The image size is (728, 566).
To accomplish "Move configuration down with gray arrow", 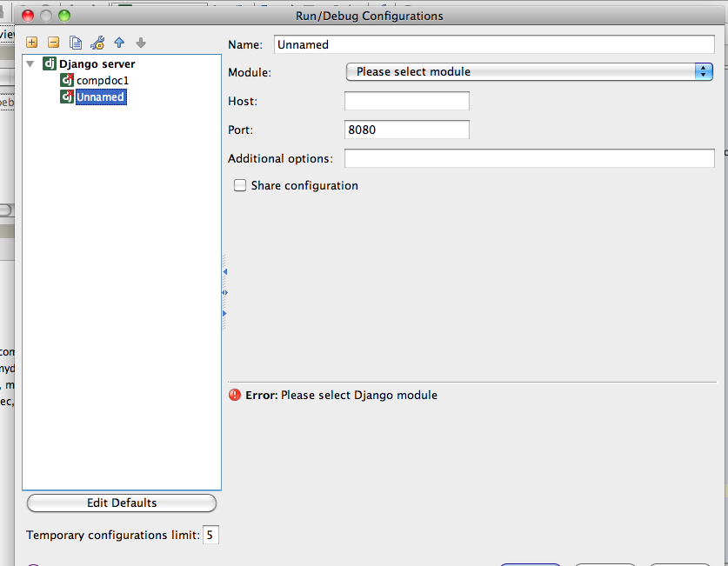I will (141, 43).
